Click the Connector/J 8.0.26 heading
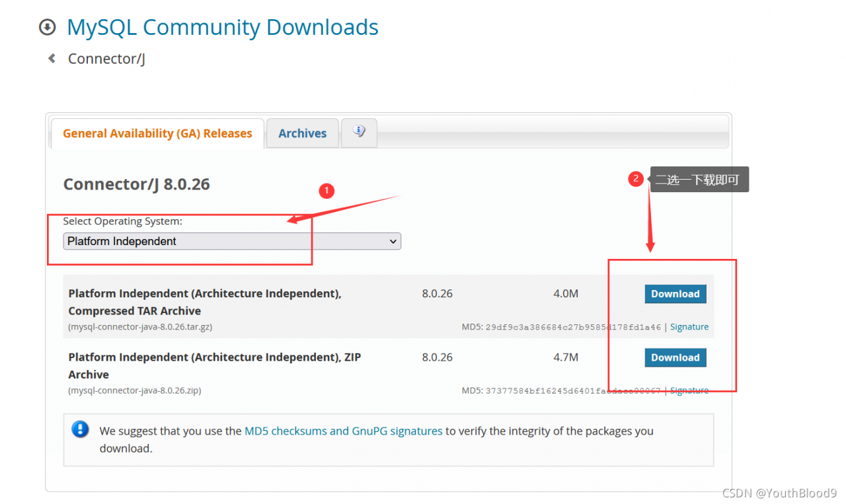This screenshot has width=846, height=504. tap(137, 184)
